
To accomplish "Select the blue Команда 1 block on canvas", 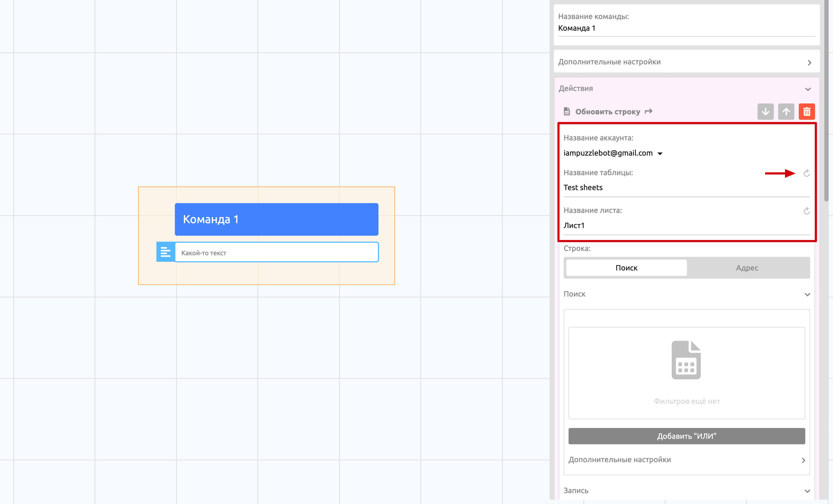I will [277, 219].
